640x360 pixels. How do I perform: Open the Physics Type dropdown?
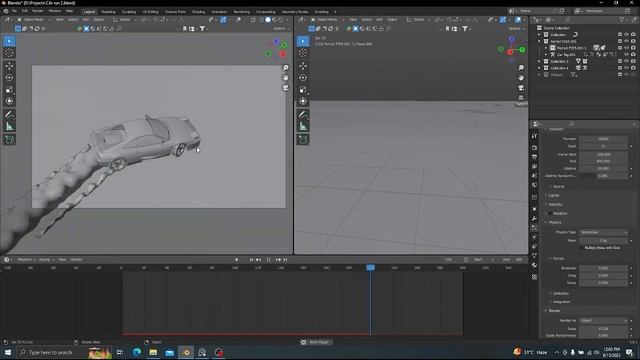(603, 232)
